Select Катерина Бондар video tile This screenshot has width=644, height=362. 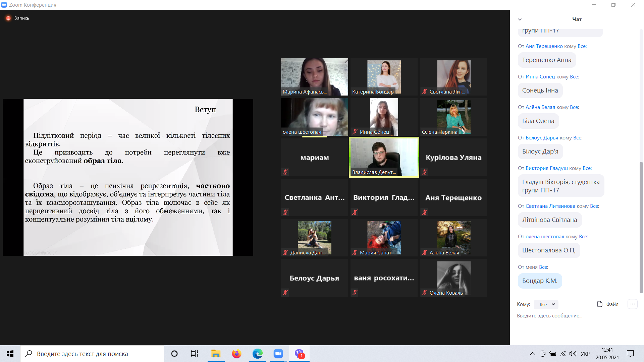coord(384,77)
